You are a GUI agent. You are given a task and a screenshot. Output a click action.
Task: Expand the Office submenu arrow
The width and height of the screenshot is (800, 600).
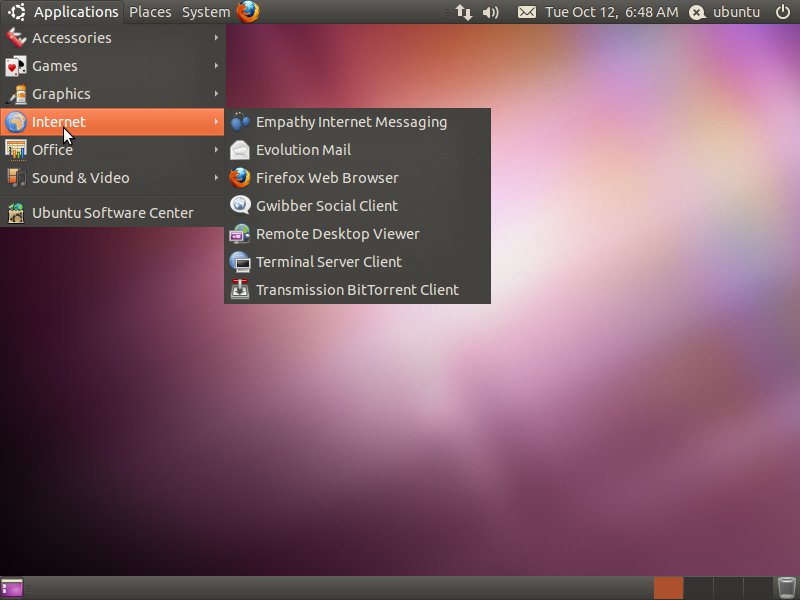[216, 149]
